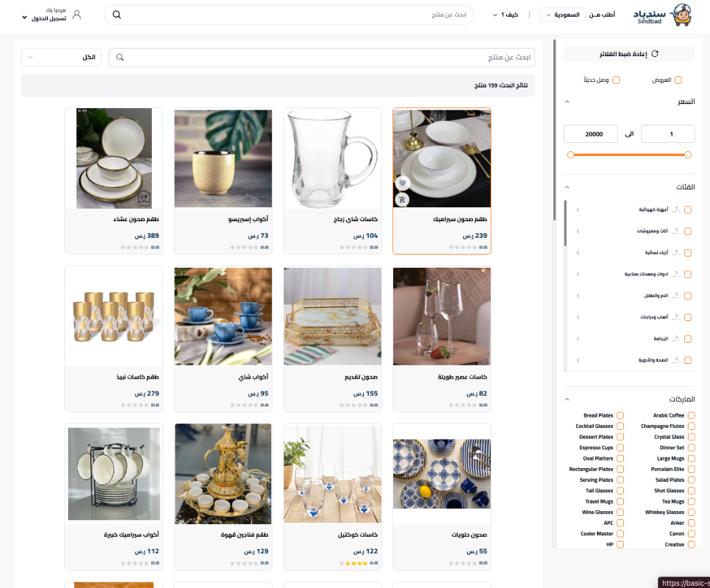The image size is (710, 588).
Task: Open the السعودية country dropdown
Action: pyautogui.click(x=563, y=15)
